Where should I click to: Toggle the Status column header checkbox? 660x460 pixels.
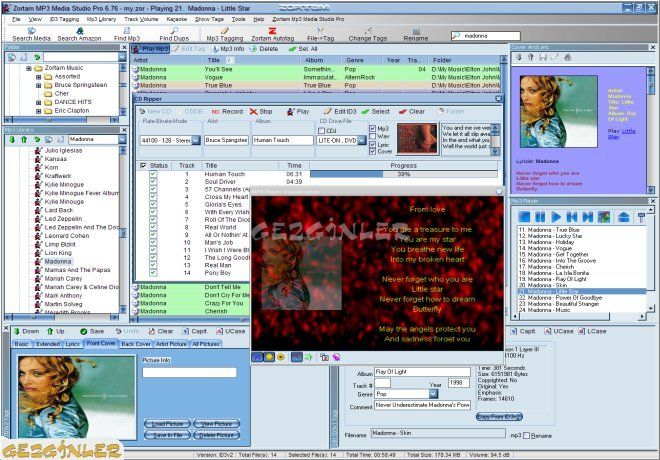144,165
